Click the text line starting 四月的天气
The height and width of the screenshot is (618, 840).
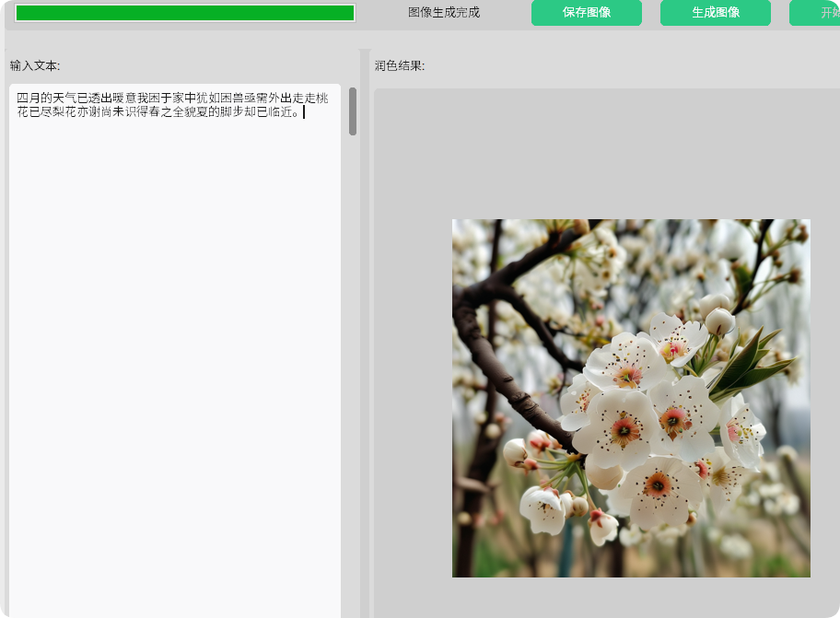point(172,98)
